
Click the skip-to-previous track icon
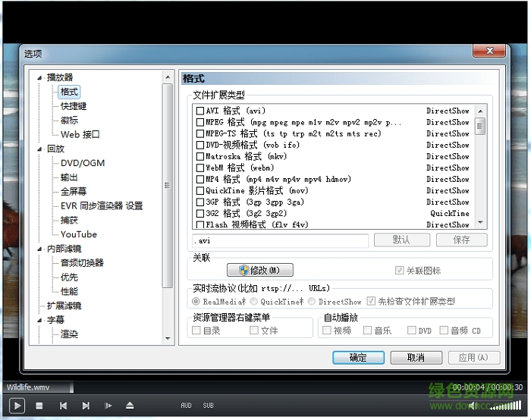(63, 406)
